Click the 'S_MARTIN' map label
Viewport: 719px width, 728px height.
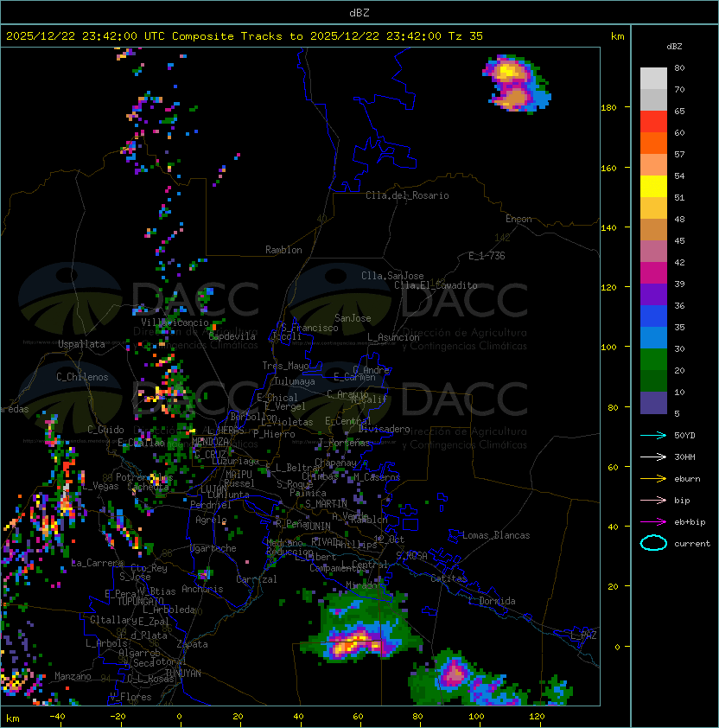(x=326, y=504)
